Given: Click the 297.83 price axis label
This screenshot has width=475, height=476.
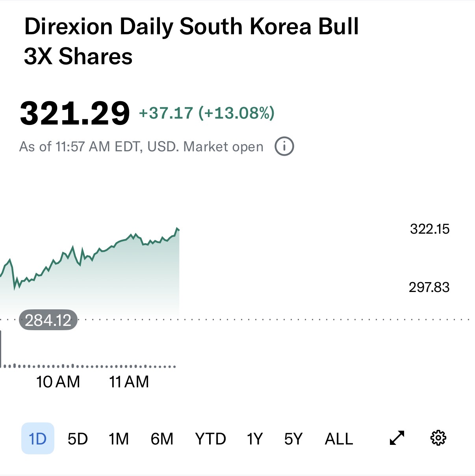Looking at the screenshot, I should (x=429, y=287).
